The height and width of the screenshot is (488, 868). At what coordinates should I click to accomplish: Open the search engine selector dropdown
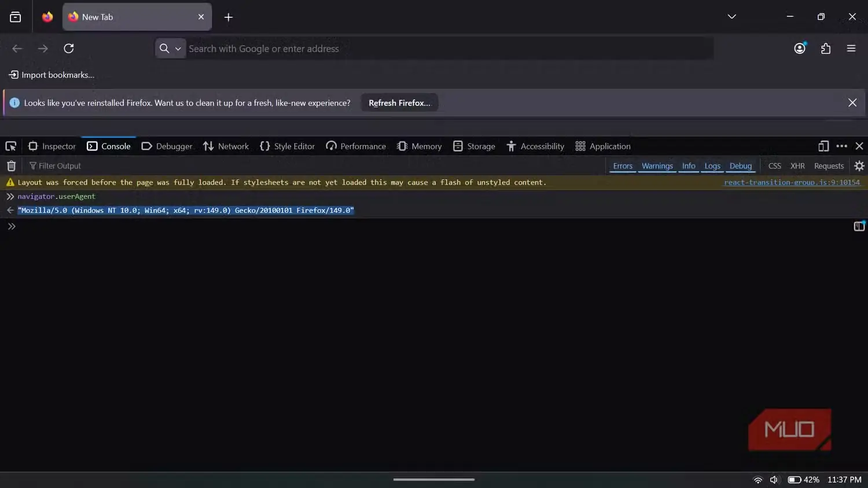tap(170, 49)
